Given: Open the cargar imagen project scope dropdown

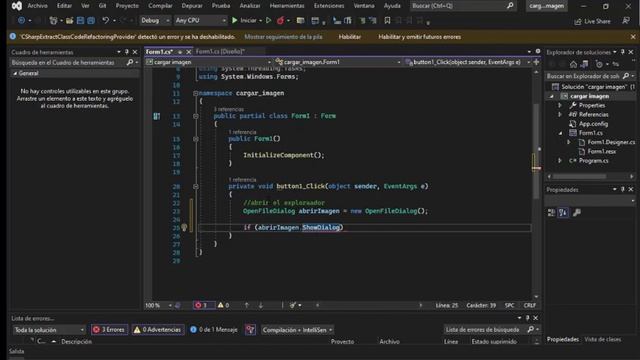Looking at the screenshot, I should coord(209,62).
